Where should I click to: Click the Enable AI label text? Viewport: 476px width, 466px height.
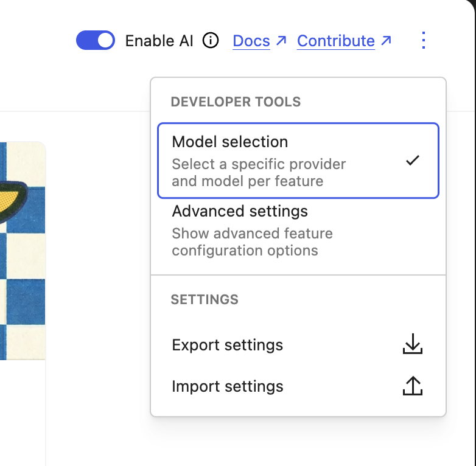pos(159,41)
